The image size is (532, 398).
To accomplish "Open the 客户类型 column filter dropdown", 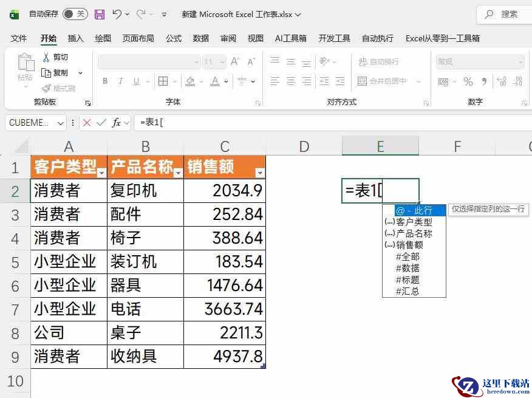I will point(101,173).
